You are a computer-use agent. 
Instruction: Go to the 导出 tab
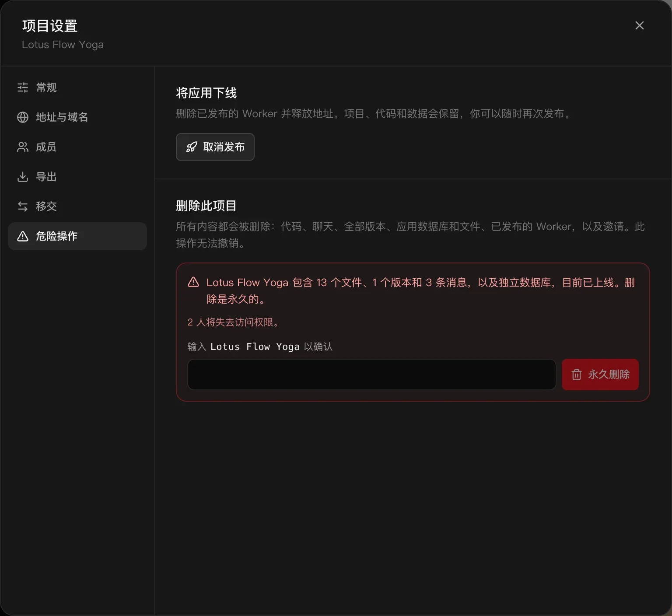tap(77, 177)
